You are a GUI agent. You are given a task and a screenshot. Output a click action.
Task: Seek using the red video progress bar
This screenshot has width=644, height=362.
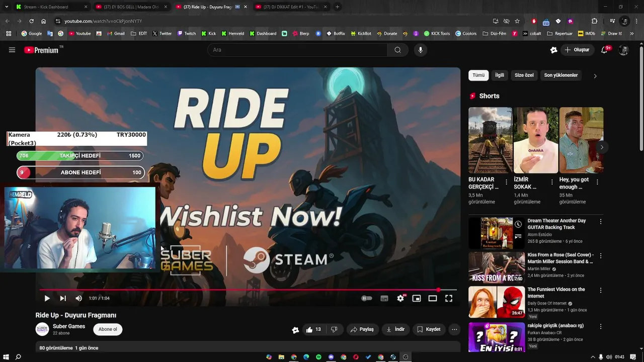[248, 290]
